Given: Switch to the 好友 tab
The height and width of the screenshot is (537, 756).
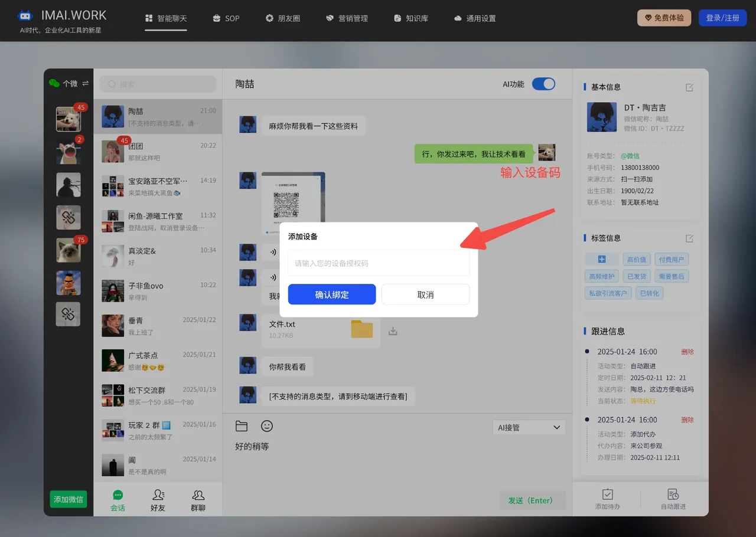Looking at the screenshot, I should click(158, 499).
